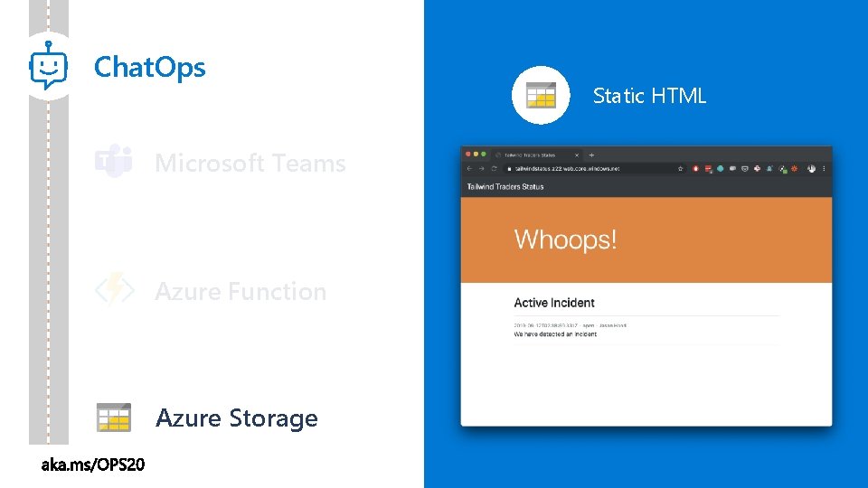
Task: Click 'We have detected an incident' text
Action: pos(555,334)
